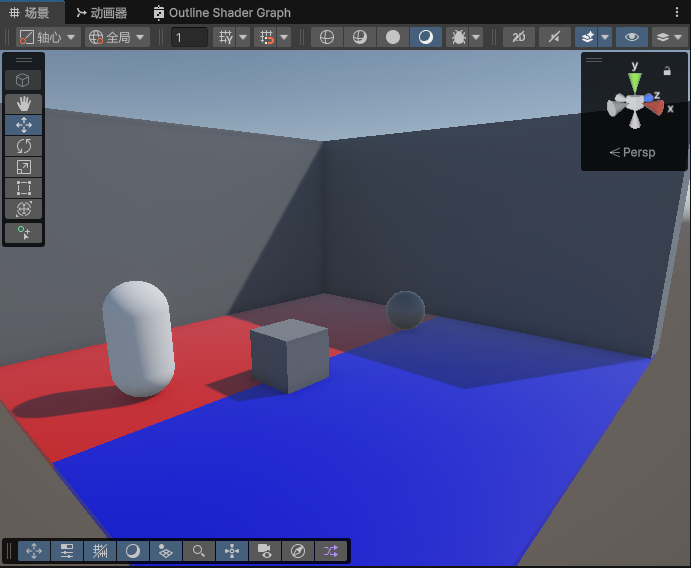Click the hatched grid icon in the bottom overlay
691x568 pixels.
100,551
